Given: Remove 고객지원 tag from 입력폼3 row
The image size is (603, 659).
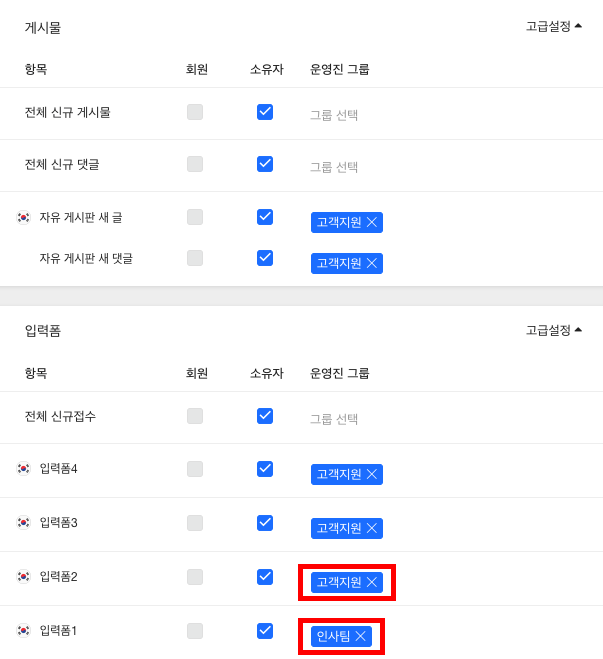Looking at the screenshot, I should point(372,528).
